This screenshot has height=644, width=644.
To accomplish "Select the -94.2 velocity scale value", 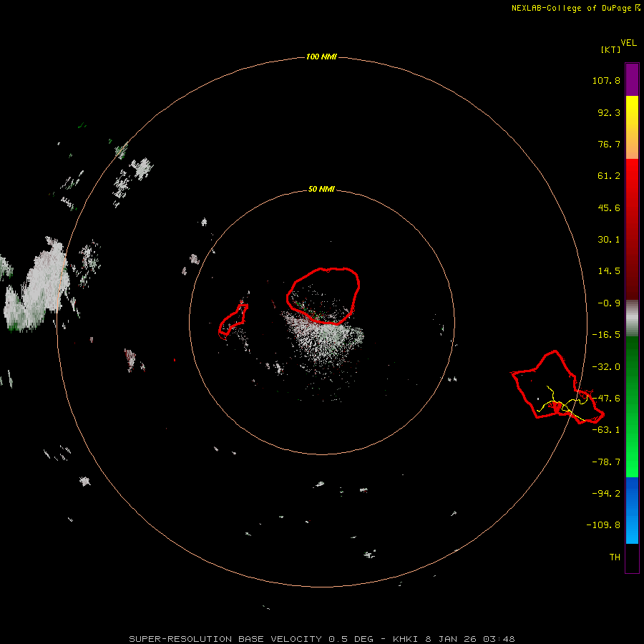I will [x=606, y=494].
